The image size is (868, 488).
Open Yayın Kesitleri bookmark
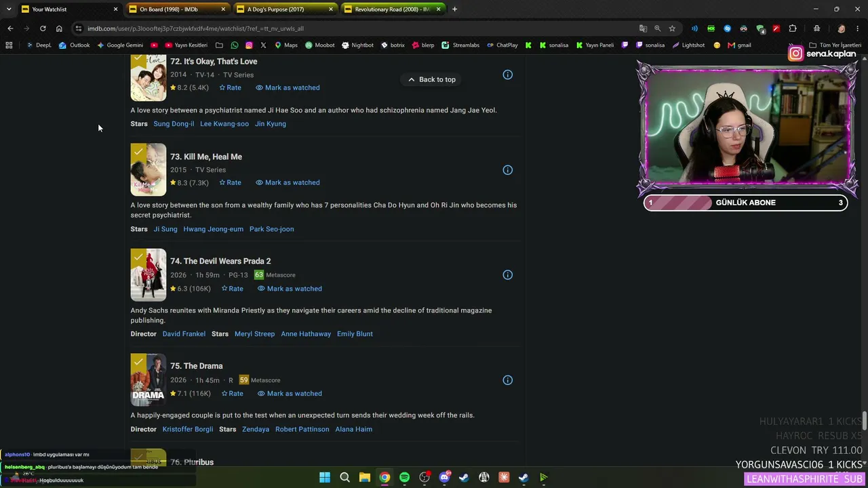(186, 45)
